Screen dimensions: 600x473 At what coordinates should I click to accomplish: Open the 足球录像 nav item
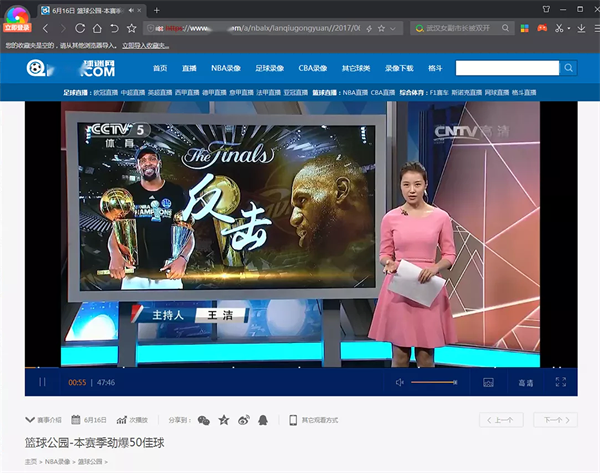tap(269, 68)
